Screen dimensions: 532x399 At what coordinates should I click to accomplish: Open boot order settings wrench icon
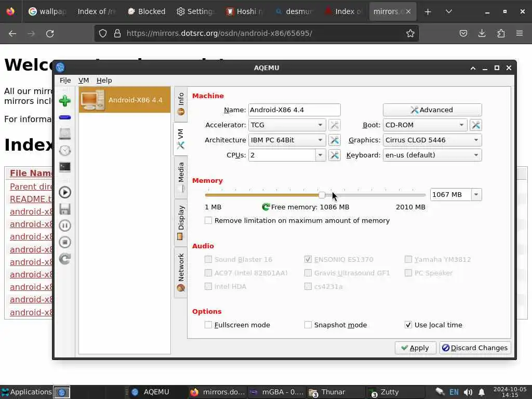(476, 125)
